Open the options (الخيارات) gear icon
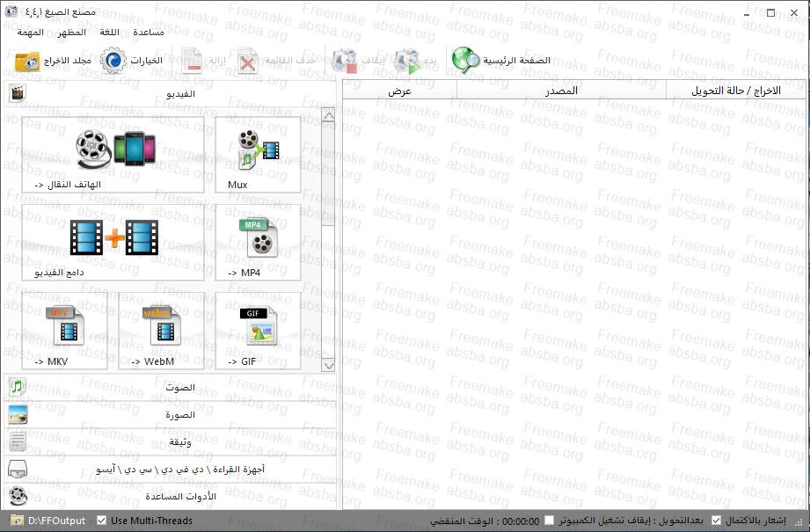 [x=113, y=61]
